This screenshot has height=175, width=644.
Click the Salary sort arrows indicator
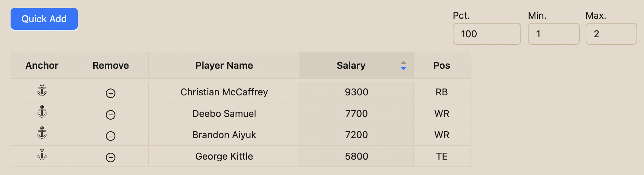coord(404,66)
